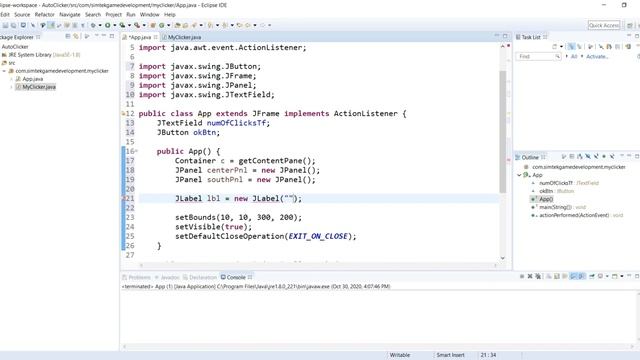The image size is (640, 360).
Task: Switch to the Declaration view tab
Action: coord(200,277)
